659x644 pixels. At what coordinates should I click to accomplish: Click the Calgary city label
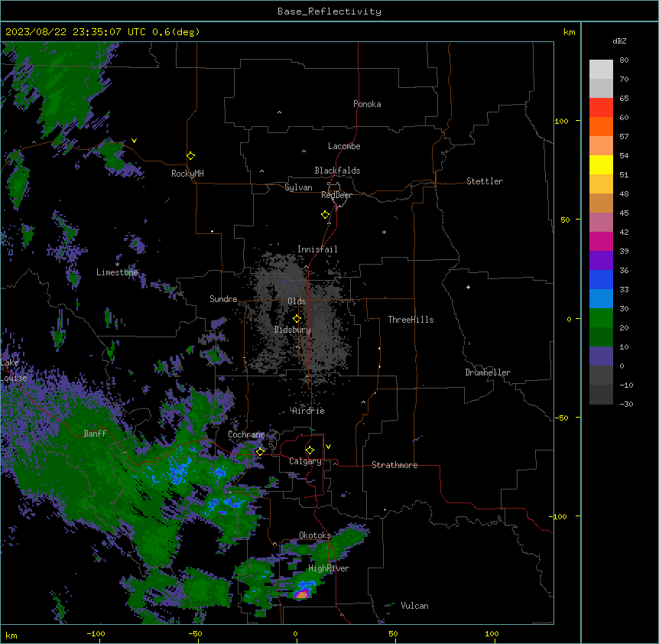coord(305,461)
